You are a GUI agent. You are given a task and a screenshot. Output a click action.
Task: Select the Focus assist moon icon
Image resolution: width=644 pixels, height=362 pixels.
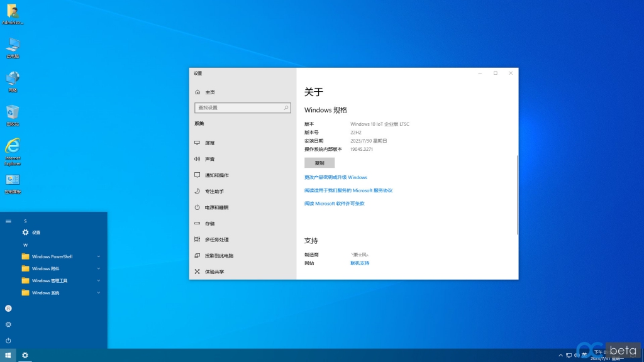pyautogui.click(x=197, y=191)
